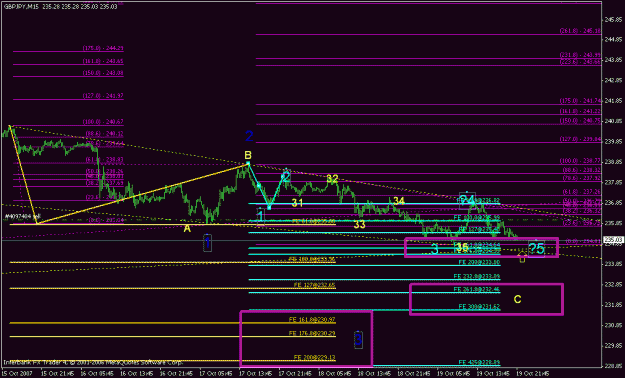This screenshot has height=378, width=625.
Task: Select the cyan wave label '?5'
Action: click(x=537, y=248)
